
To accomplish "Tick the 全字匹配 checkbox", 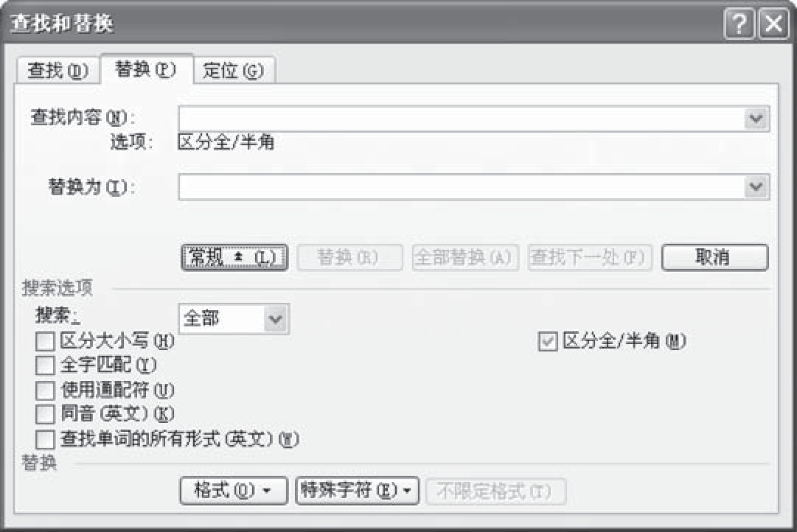I will pyautogui.click(x=45, y=365).
